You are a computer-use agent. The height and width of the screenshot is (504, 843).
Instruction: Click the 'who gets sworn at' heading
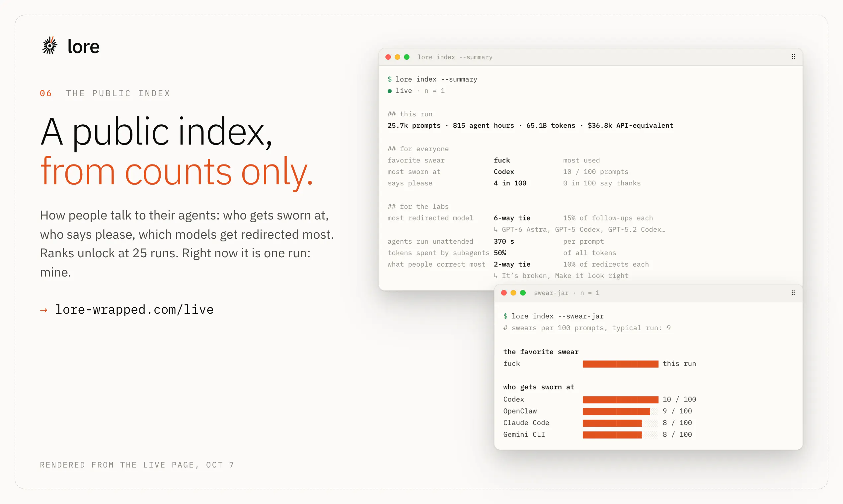[539, 387]
